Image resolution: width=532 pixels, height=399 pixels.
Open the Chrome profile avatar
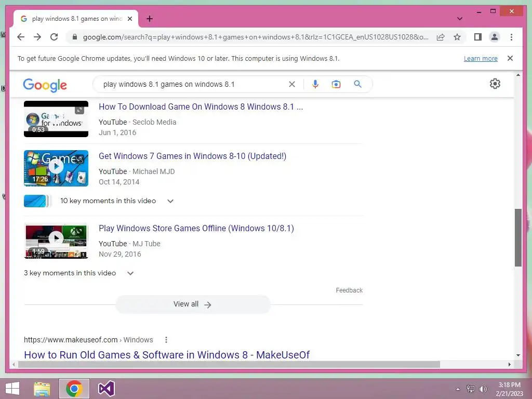point(495,37)
